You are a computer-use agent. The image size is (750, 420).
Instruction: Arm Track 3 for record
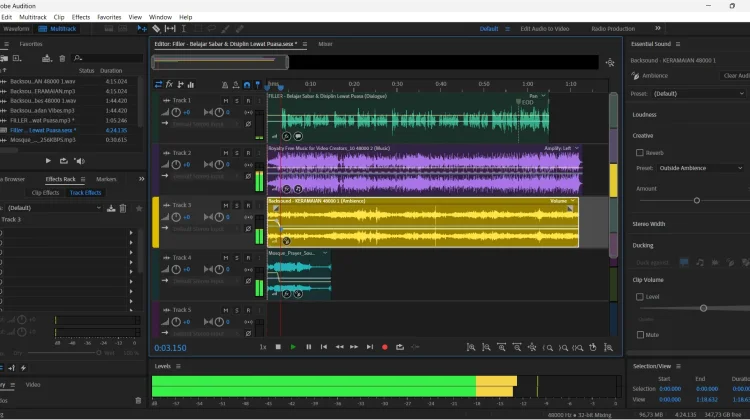tap(248, 205)
